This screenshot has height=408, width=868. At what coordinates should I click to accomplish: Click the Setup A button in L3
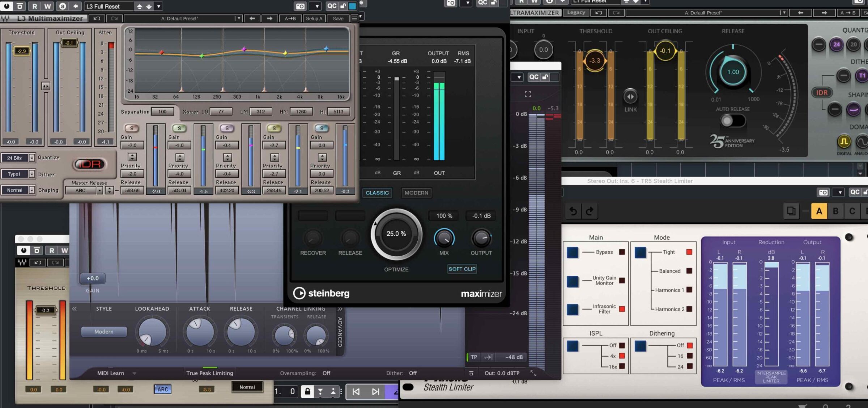[314, 18]
